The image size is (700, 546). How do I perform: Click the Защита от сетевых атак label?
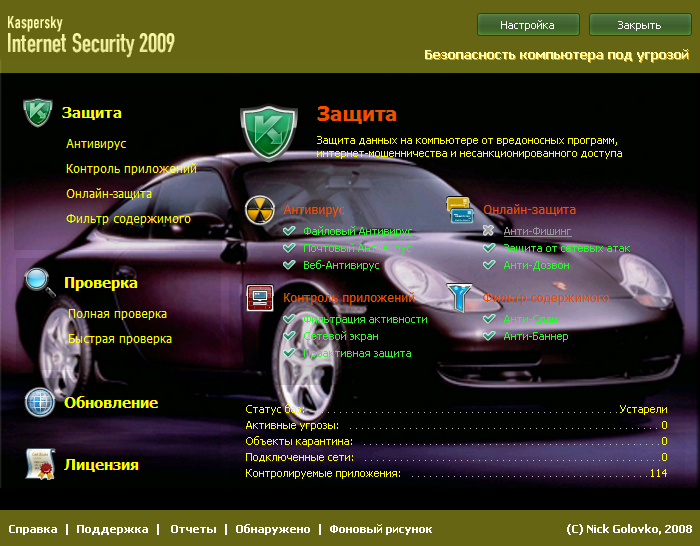coord(567,248)
